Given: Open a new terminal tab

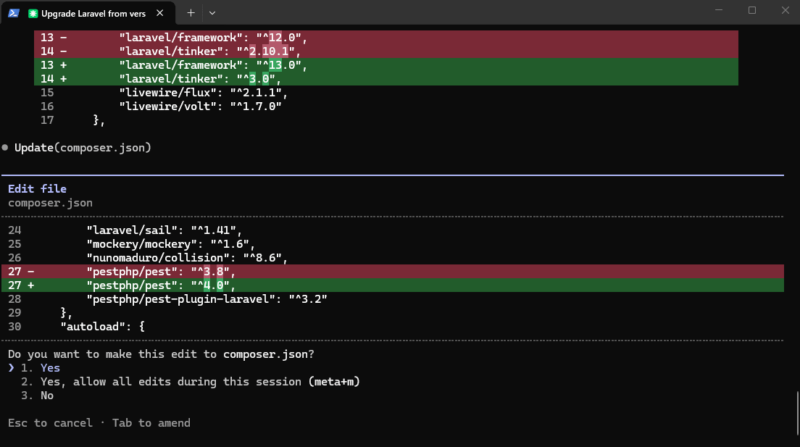Looking at the screenshot, I should click(191, 13).
